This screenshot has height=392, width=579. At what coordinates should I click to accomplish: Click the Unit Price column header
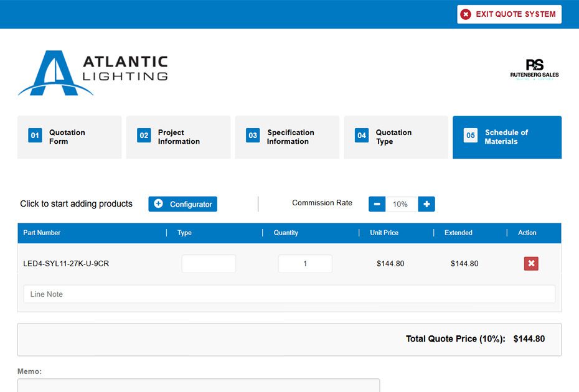pos(384,233)
